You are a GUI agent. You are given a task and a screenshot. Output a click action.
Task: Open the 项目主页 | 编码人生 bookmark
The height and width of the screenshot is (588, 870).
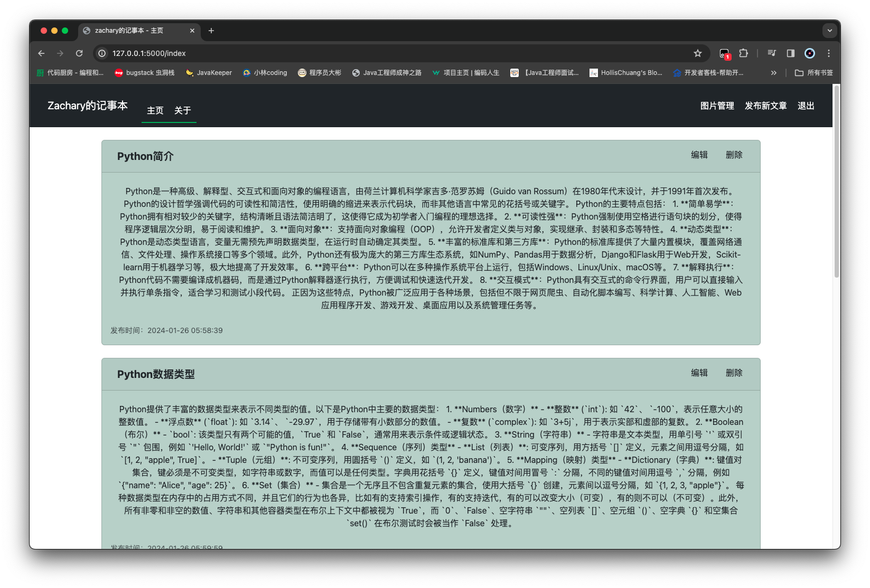pyautogui.click(x=465, y=73)
